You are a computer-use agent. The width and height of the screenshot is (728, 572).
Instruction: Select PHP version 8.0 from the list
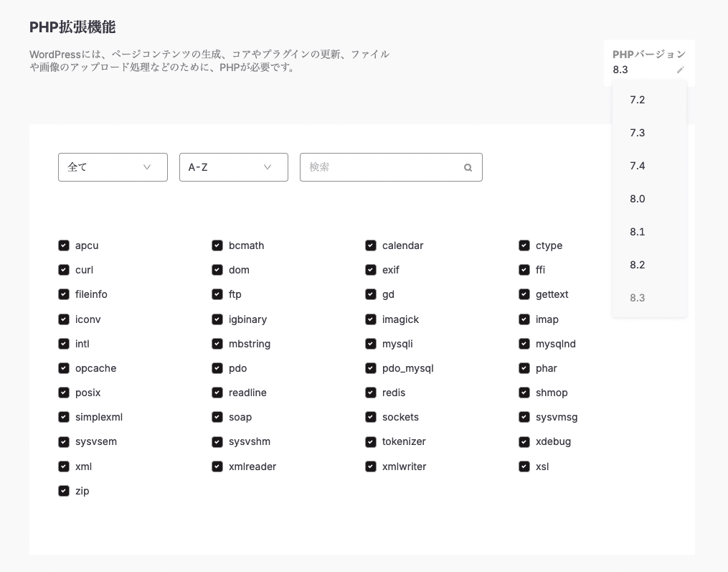[x=638, y=199]
